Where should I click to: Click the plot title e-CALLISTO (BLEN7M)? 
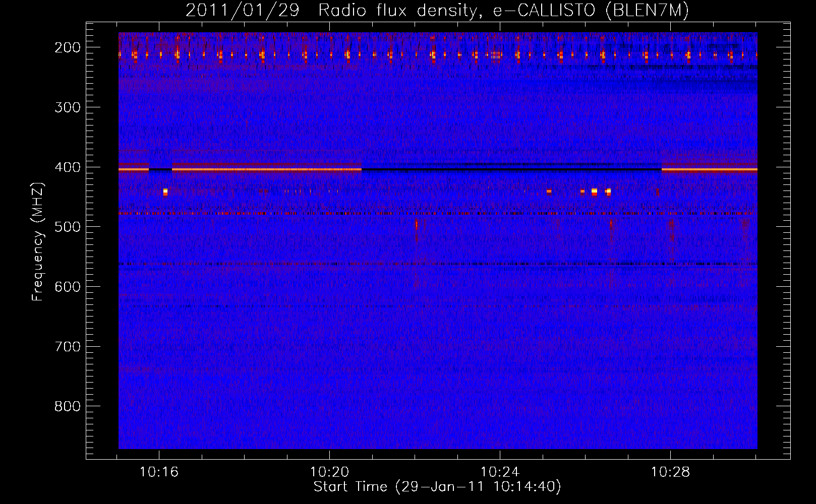click(x=591, y=11)
